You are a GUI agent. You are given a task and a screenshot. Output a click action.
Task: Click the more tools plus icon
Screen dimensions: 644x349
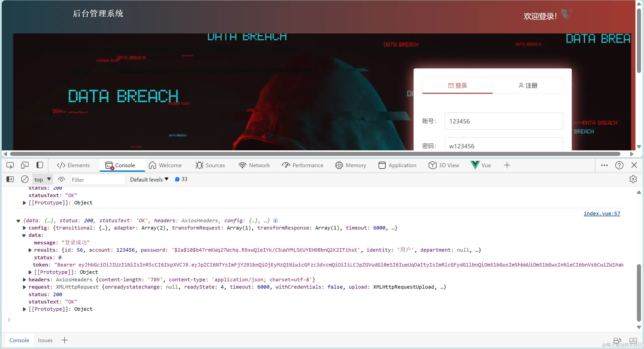click(x=507, y=165)
